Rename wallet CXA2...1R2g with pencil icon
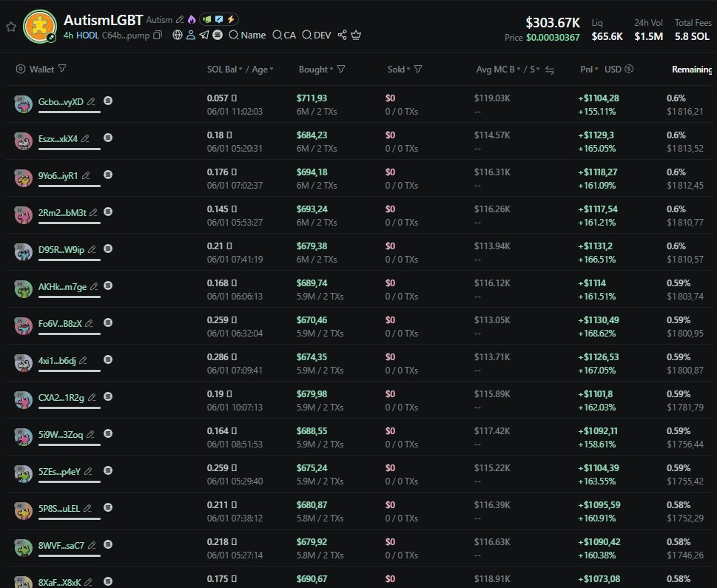Screen dimensions: 717x588 [92, 398]
